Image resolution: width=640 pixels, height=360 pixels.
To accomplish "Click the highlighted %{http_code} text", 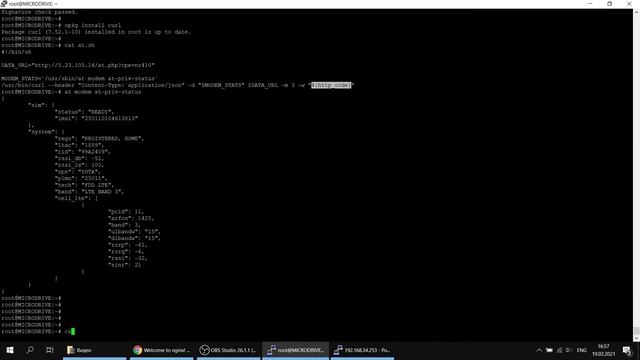I will 331,85.
